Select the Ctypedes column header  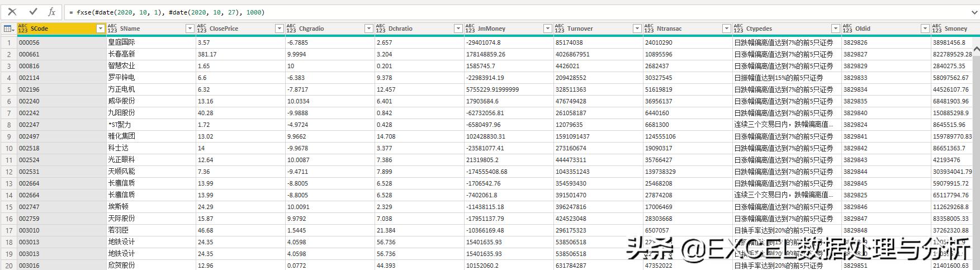[787, 29]
